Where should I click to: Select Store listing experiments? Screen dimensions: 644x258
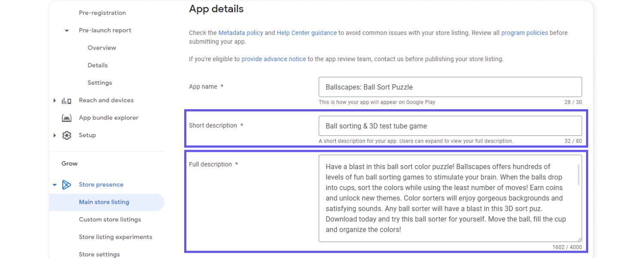point(115,236)
